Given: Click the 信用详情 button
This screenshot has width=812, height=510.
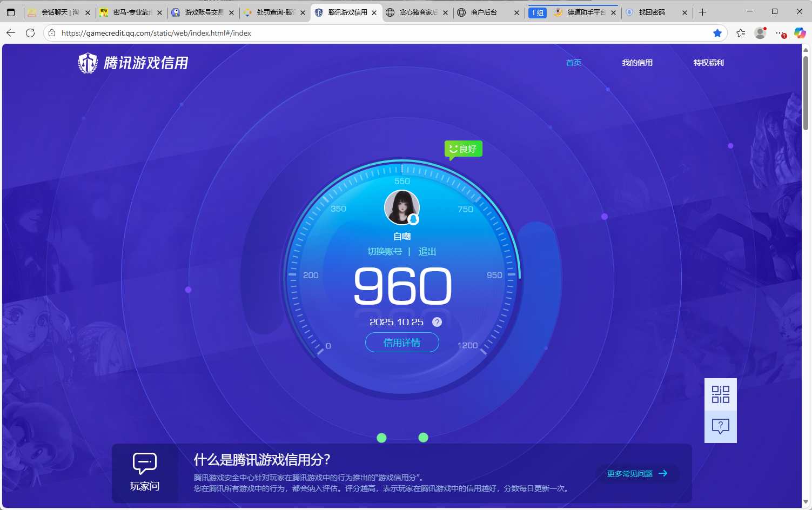Looking at the screenshot, I should (x=402, y=342).
